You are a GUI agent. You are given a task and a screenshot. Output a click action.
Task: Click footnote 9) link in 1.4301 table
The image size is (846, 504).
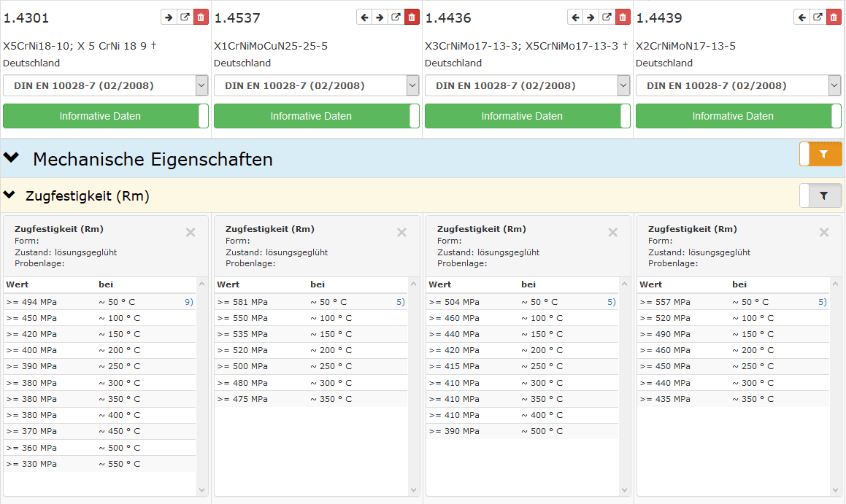coord(189,302)
